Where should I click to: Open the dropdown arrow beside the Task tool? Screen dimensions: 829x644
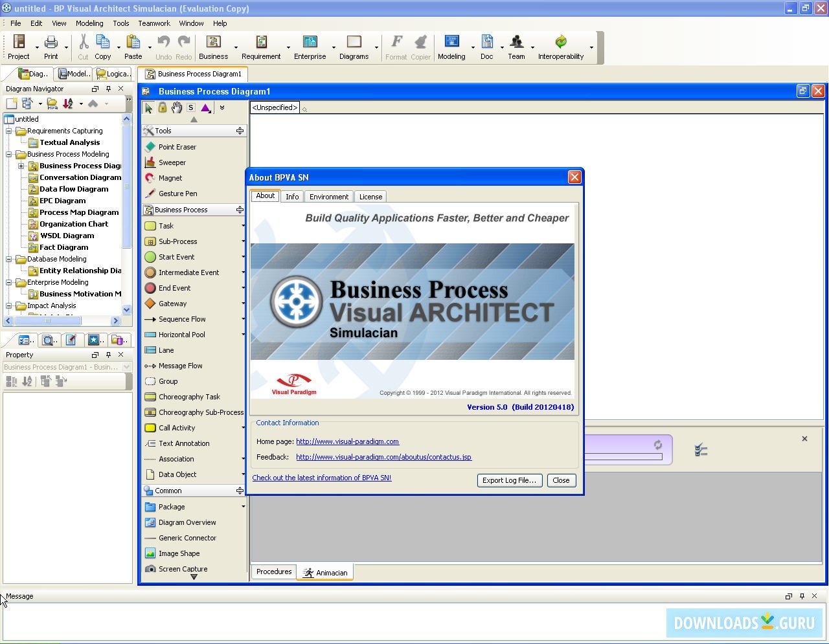point(242,225)
